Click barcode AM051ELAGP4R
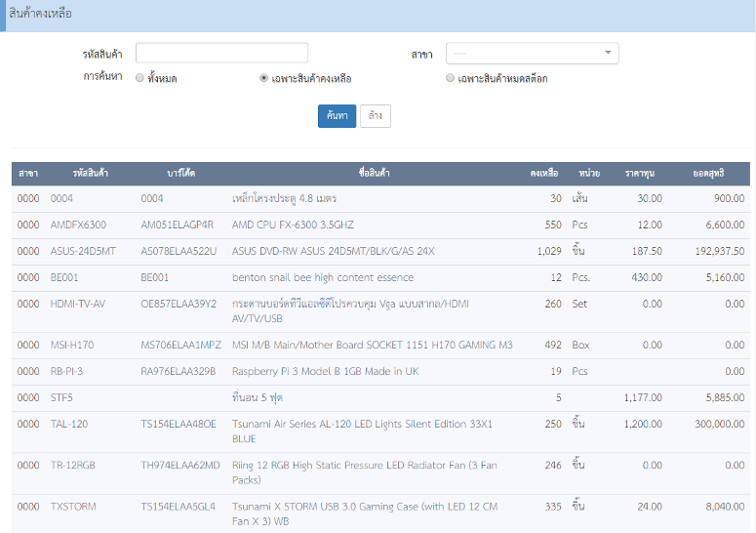Viewport: 756px width, 533px height. click(177, 225)
